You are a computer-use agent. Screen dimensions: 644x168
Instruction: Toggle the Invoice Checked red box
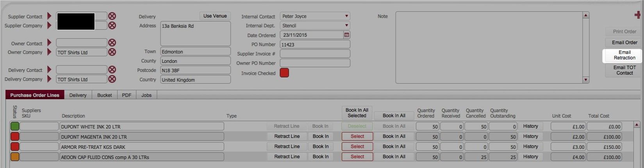[x=284, y=73]
